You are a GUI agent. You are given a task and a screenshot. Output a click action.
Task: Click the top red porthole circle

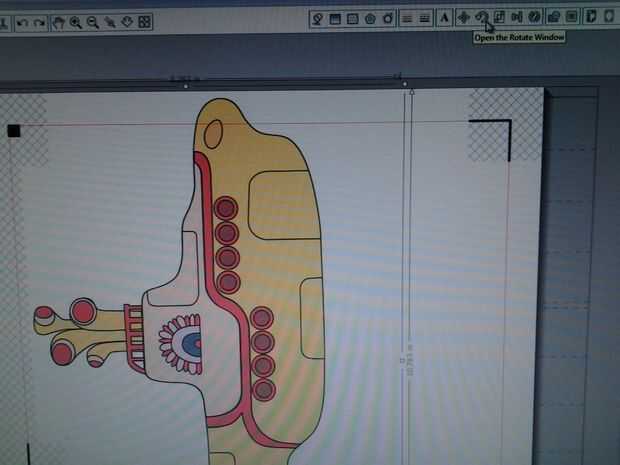click(226, 208)
